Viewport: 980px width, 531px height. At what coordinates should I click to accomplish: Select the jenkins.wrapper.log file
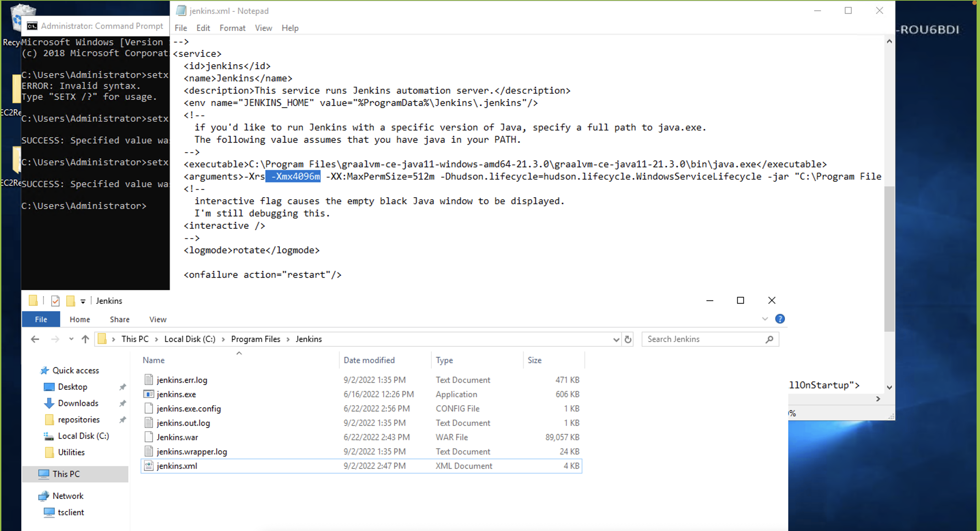192,452
